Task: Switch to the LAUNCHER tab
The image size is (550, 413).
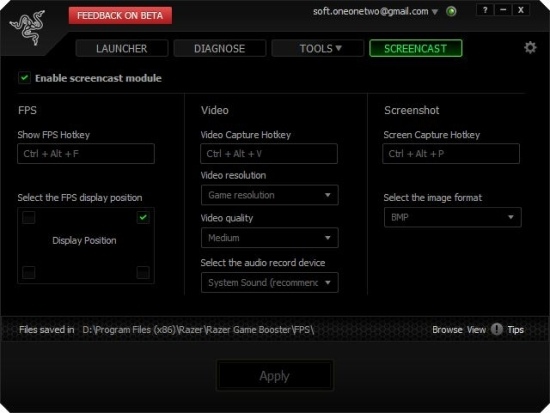Action: (x=122, y=48)
